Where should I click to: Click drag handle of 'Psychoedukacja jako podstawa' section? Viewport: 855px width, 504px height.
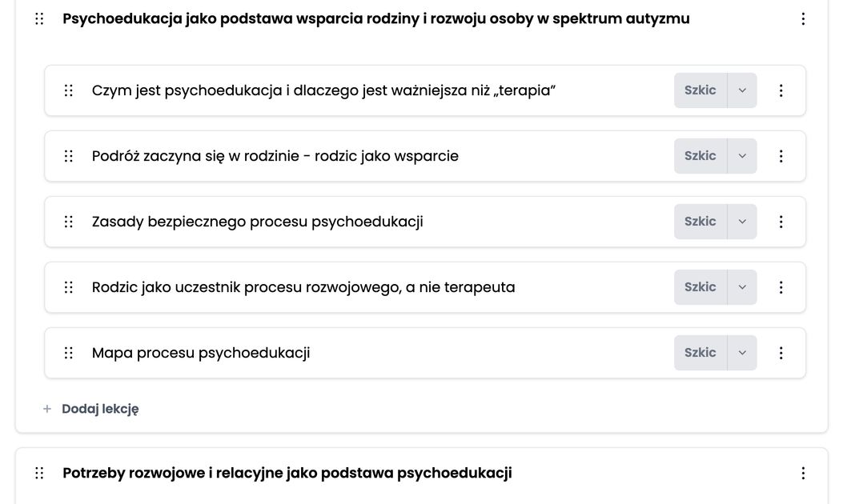coord(39,18)
